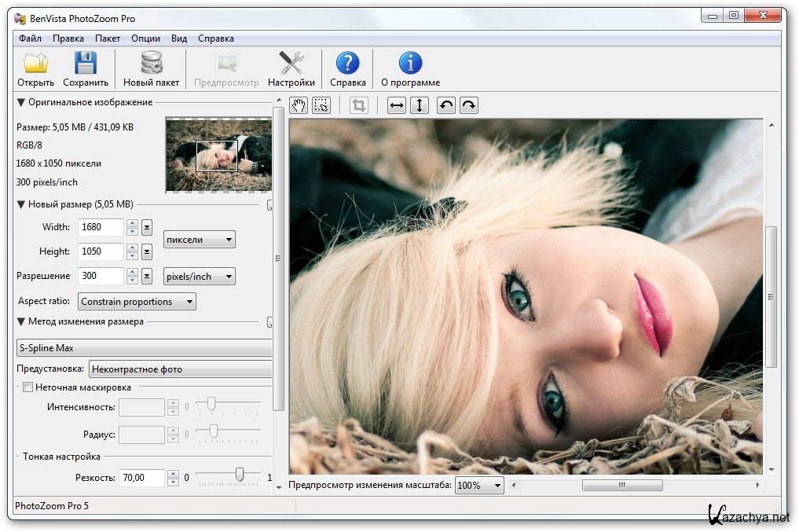Image resolution: width=799 pixels, height=532 pixels.
Task: Open the S-Spline Max method dropdown
Action: tap(144, 347)
